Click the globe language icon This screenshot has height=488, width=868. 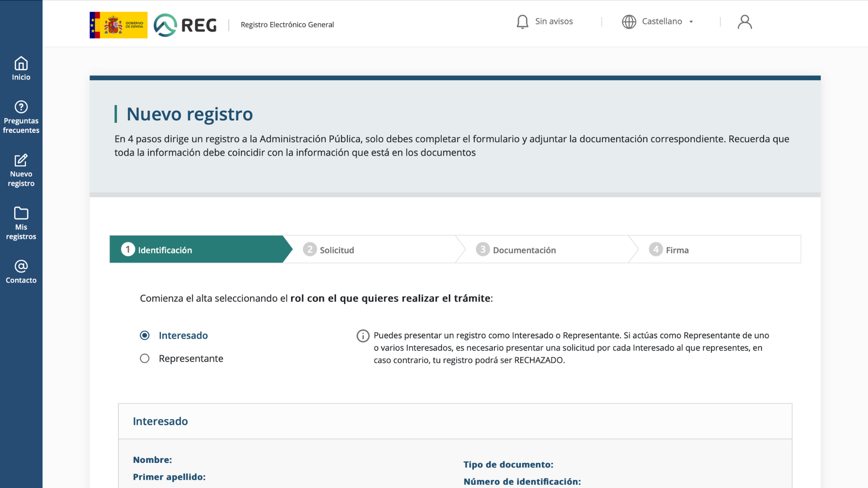pyautogui.click(x=629, y=22)
